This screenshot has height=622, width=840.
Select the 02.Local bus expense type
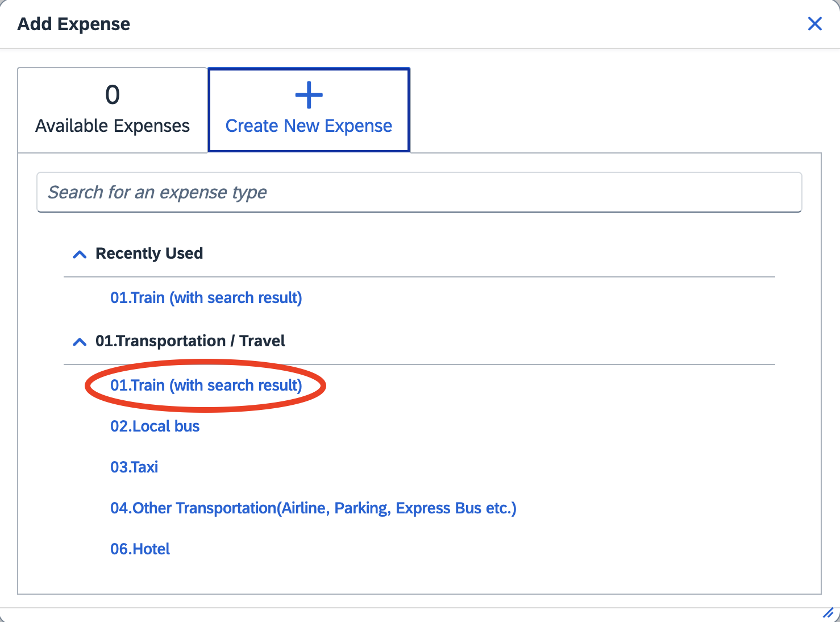coord(155,426)
